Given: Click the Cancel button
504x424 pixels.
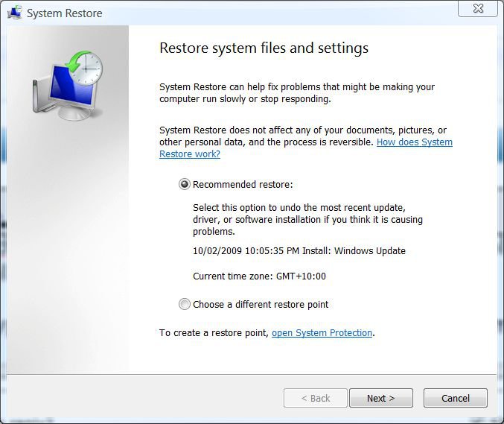Looking at the screenshot, I should coord(456,398).
